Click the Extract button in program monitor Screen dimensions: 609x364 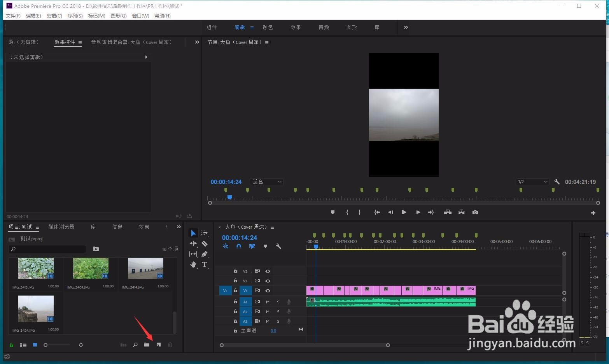461,212
